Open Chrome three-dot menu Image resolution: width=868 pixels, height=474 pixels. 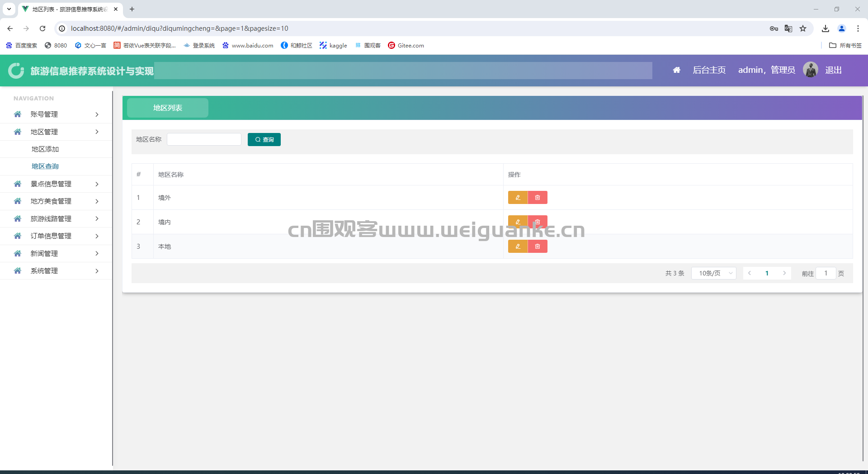(x=858, y=28)
